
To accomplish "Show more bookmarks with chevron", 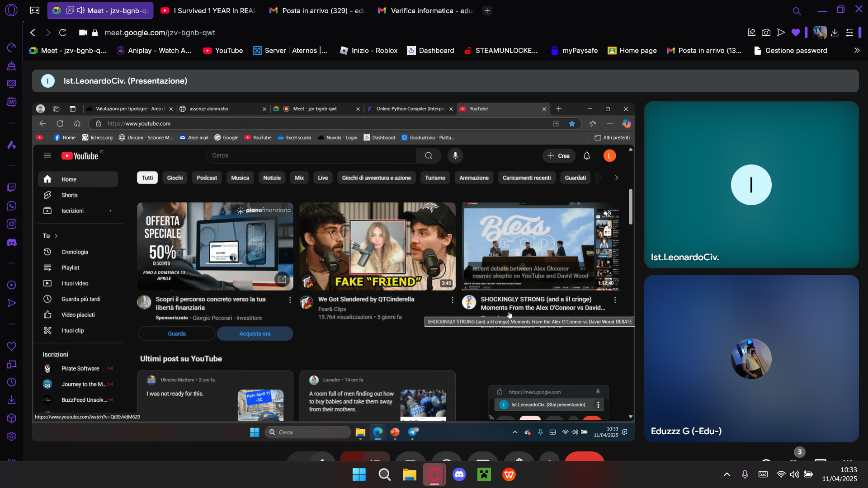I will 857,51.
